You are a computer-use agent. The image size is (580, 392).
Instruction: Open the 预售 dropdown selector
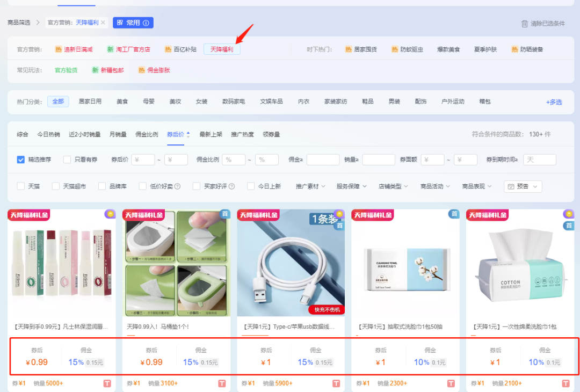pos(523,186)
